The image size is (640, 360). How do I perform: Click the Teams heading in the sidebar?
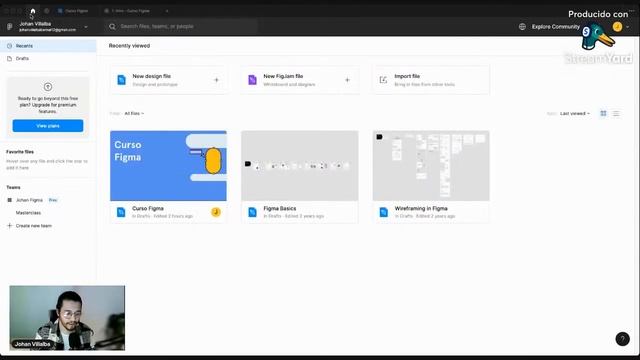(13, 187)
